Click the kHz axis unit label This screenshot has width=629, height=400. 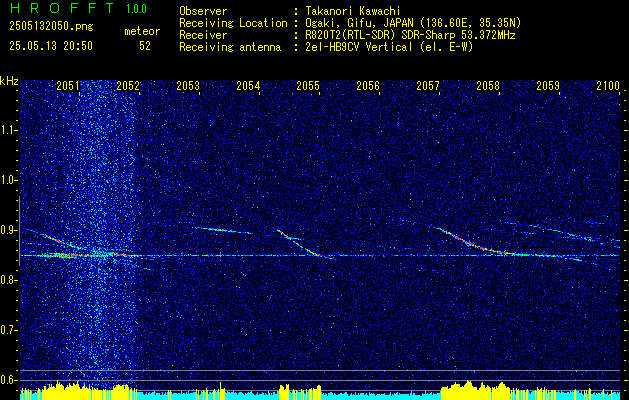[9, 82]
